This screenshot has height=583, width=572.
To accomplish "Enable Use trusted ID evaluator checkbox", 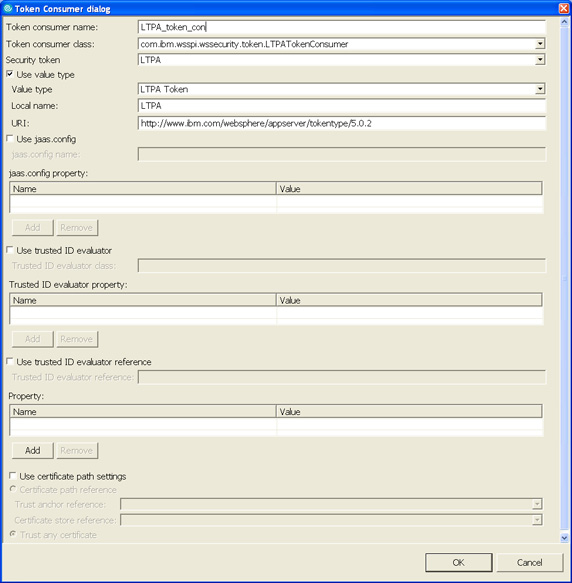I will [10, 250].
